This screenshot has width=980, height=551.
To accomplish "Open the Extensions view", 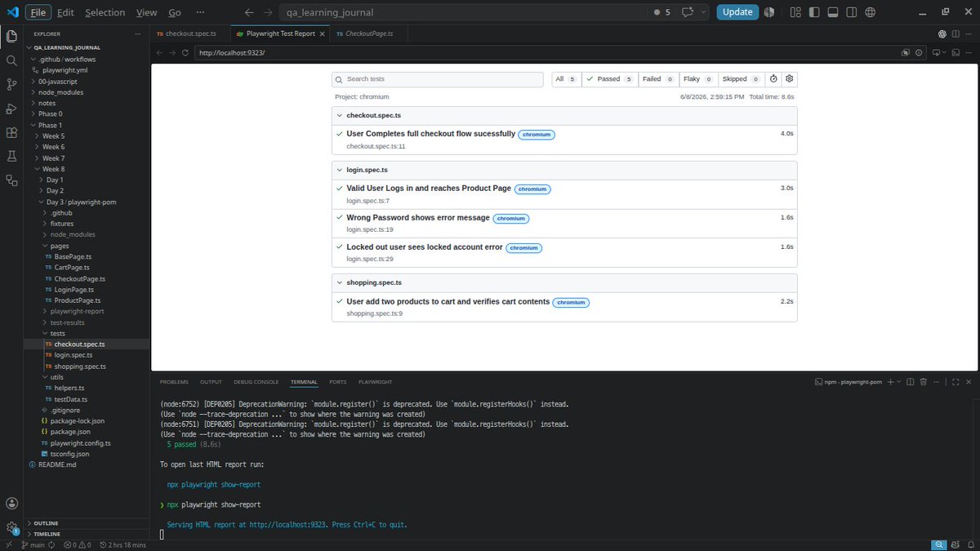I will (x=11, y=132).
